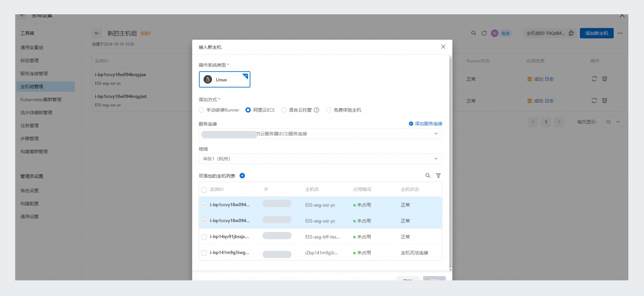Viewport: 644px width, 296px height.
Task: Select 主机组管理 in the sidebar
Action: [x=45, y=87]
